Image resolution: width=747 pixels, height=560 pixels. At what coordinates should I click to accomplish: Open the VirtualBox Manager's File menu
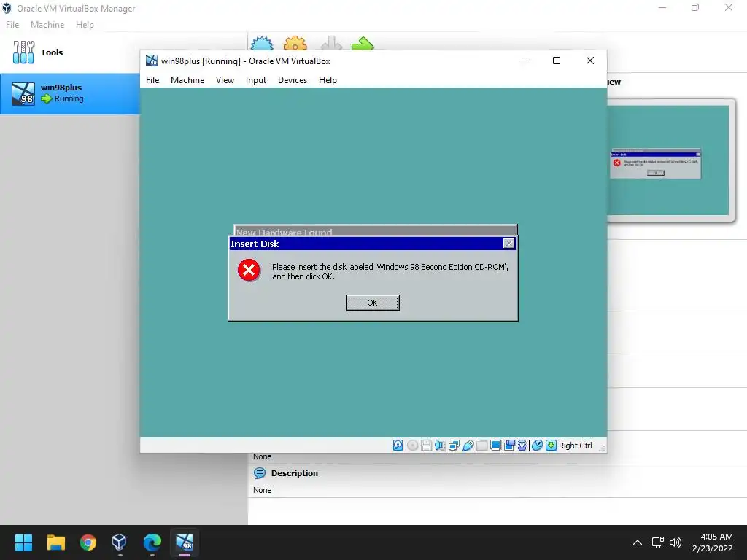(x=12, y=24)
